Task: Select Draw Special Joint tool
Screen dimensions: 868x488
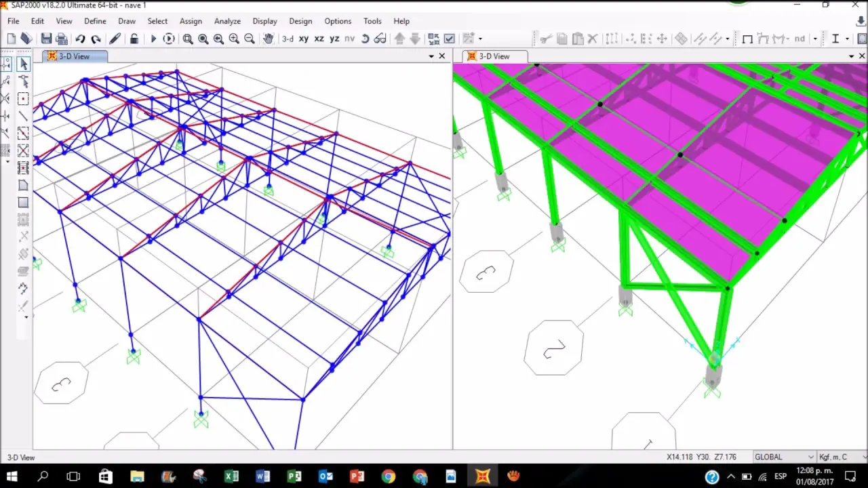Action: [23, 99]
